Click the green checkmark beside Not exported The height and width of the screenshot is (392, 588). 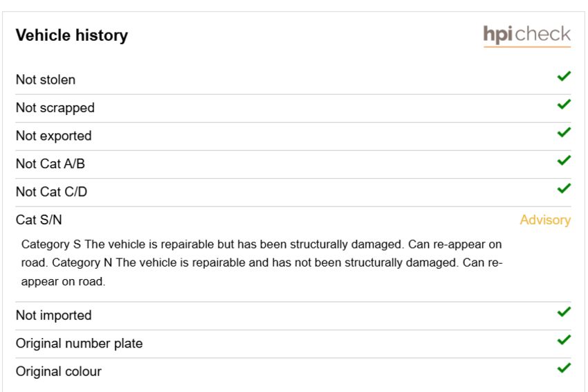[564, 132]
